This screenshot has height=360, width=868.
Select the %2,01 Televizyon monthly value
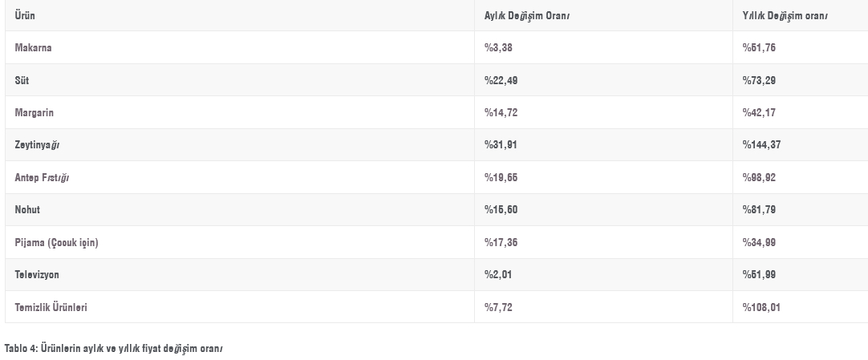[498, 274]
